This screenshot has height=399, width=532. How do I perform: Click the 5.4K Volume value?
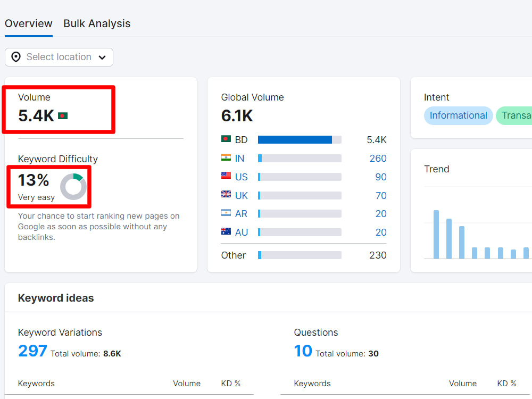click(x=36, y=116)
